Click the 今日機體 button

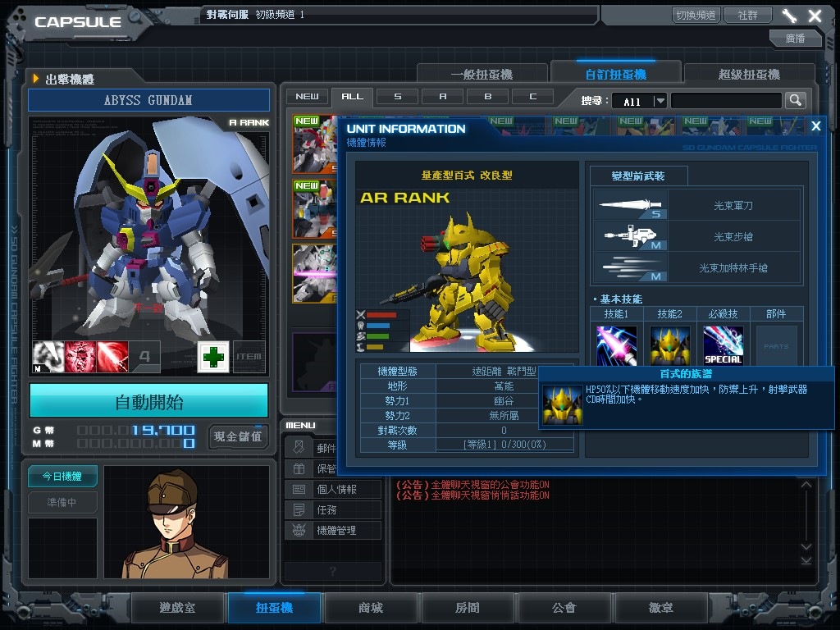click(62, 477)
